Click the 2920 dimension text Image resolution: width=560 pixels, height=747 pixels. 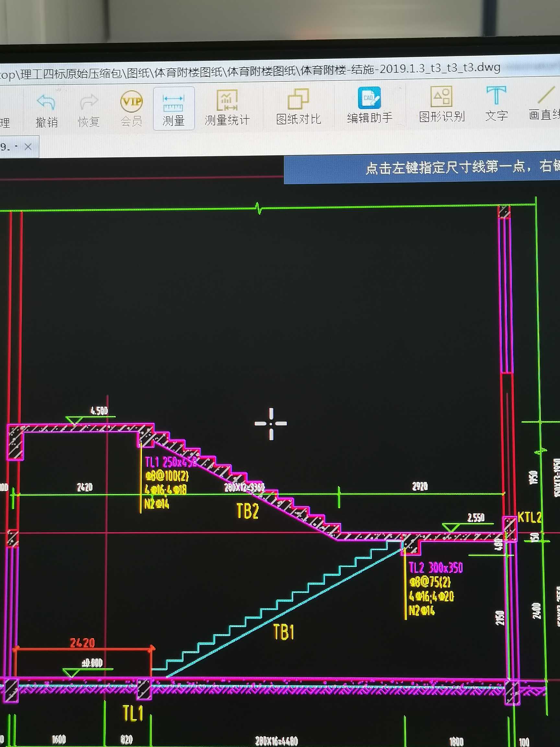(420, 486)
